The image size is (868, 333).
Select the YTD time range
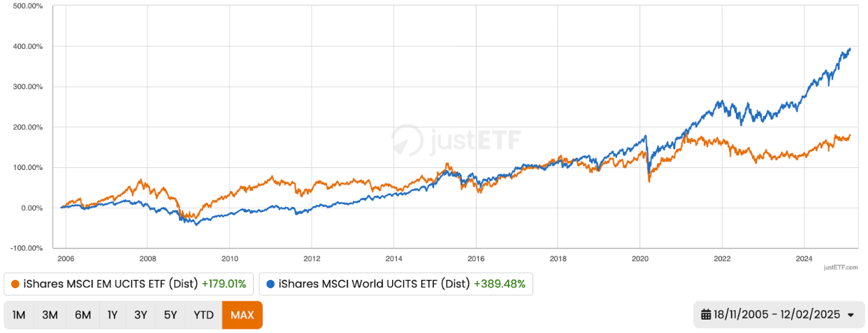[203, 315]
